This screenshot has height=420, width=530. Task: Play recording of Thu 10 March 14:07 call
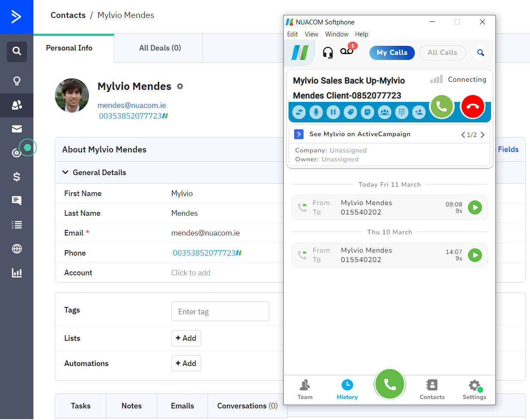pyautogui.click(x=475, y=255)
